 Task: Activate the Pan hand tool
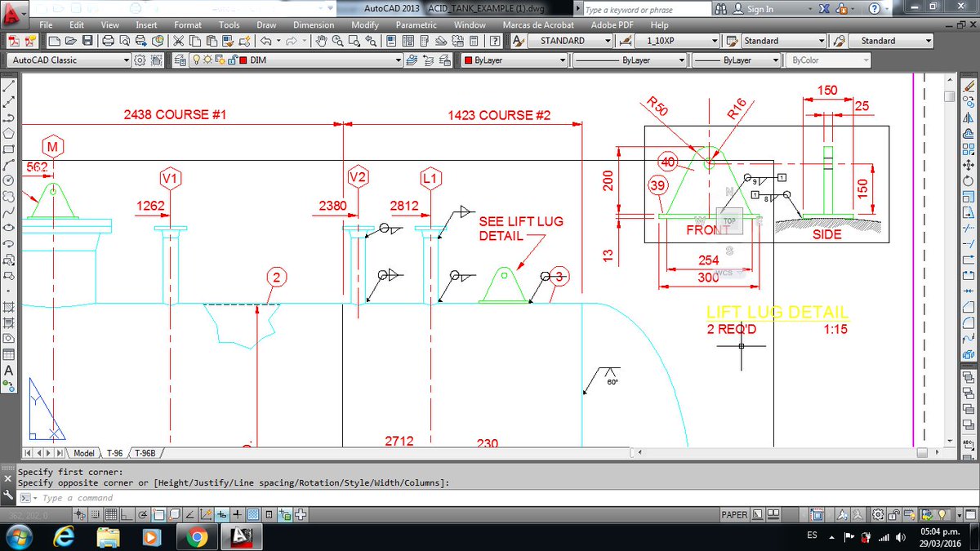click(x=322, y=41)
